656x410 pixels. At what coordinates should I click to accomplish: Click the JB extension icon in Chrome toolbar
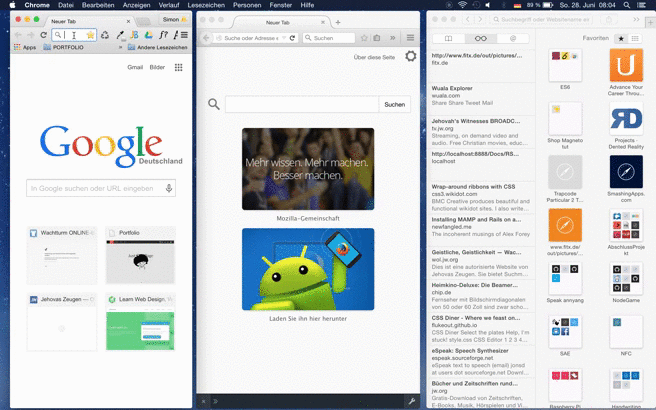[134, 35]
